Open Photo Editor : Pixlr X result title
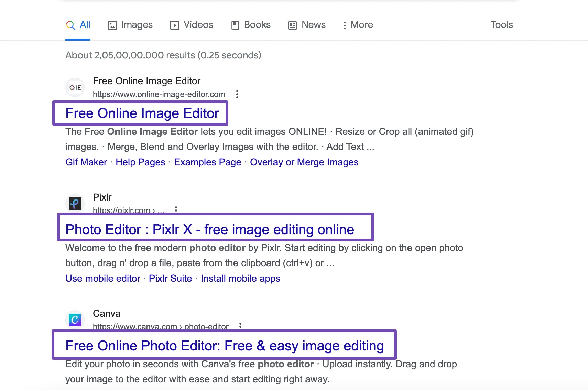Screen dimensions: 588x390 pyautogui.click(x=210, y=229)
